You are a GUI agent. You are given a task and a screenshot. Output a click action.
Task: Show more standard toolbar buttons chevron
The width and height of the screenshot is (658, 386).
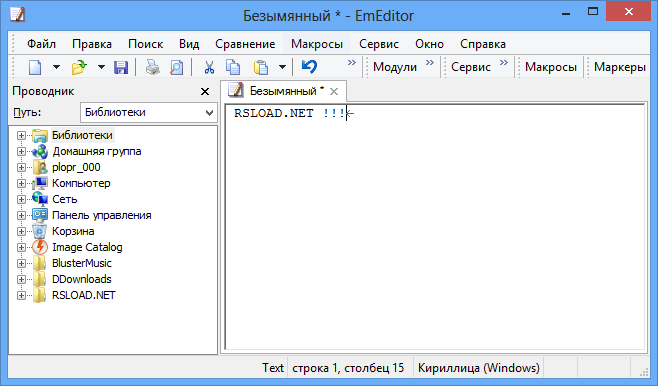[352, 63]
